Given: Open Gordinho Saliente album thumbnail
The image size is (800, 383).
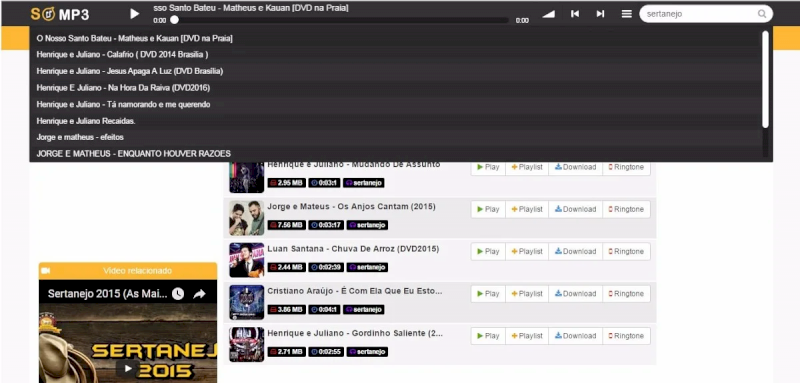Looking at the screenshot, I should [x=246, y=344].
